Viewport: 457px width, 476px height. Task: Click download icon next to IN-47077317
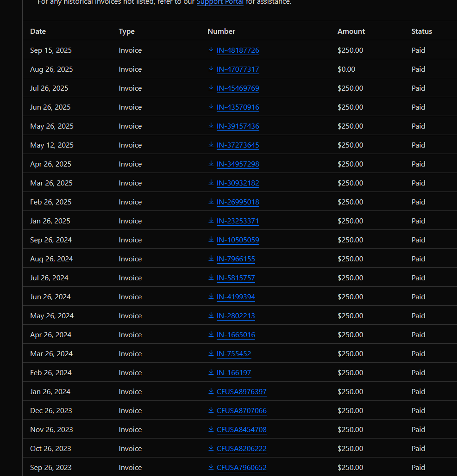[x=211, y=69]
